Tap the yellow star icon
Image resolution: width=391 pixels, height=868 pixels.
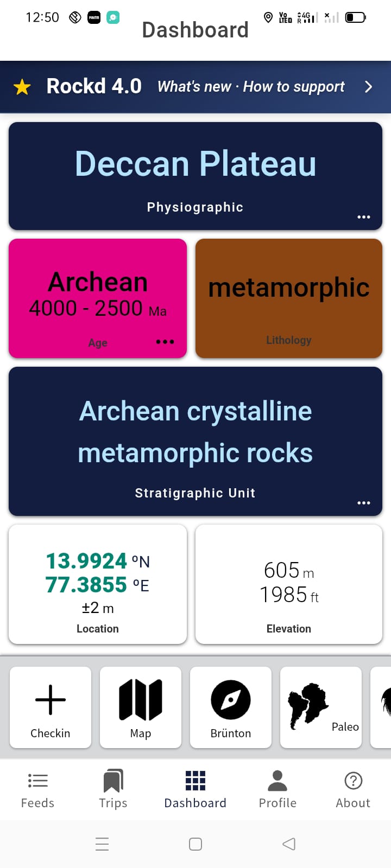click(22, 87)
